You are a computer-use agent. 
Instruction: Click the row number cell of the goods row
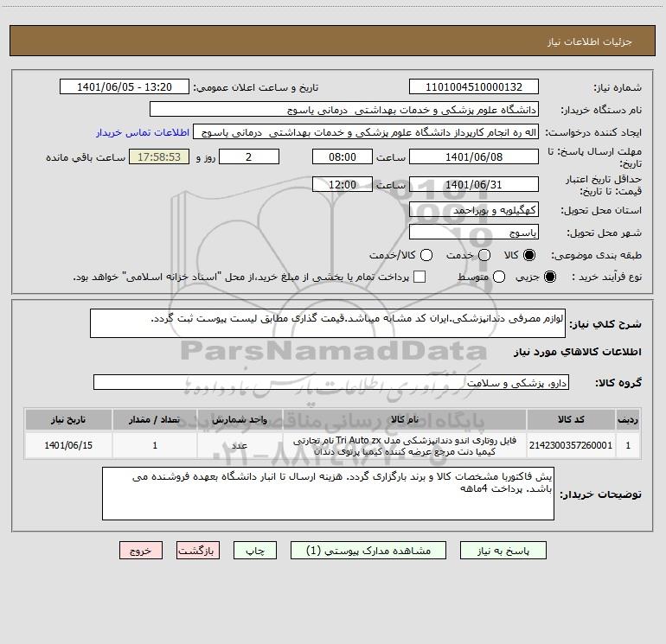[628, 445]
